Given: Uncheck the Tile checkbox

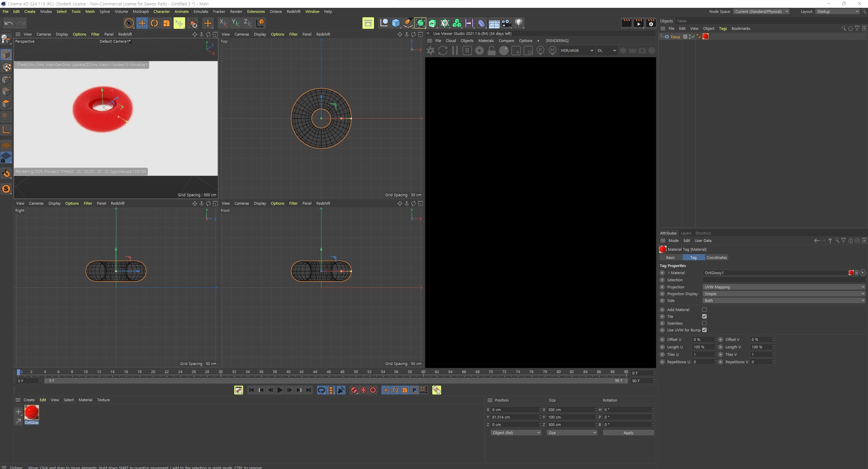Looking at the screenshot, I should [x=704, y=316].
